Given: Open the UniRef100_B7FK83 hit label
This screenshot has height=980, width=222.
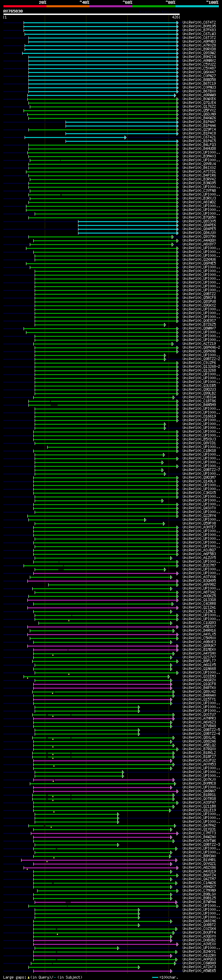Looking at the screenshot, I should pos(199,30).
